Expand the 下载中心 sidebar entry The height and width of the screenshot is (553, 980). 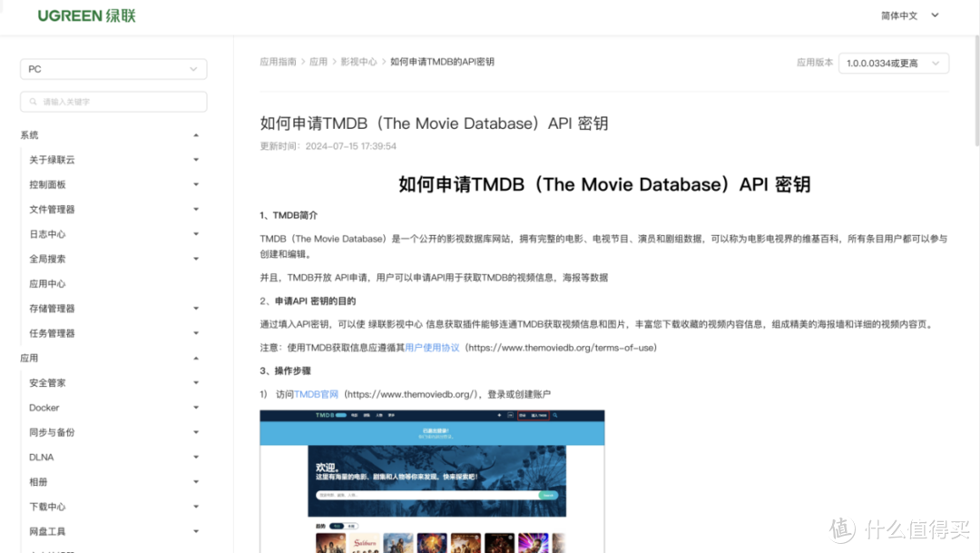tap(196, 507)
